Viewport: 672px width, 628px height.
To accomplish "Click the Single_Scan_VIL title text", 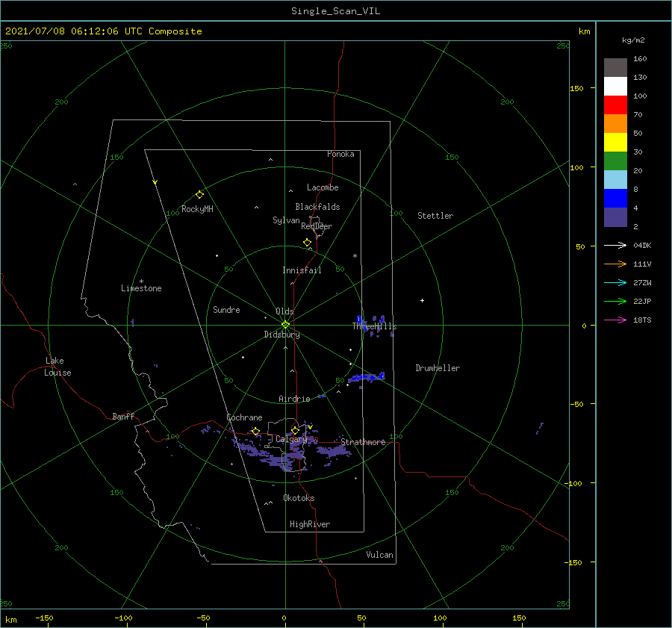I will click(x=335, y=11).
